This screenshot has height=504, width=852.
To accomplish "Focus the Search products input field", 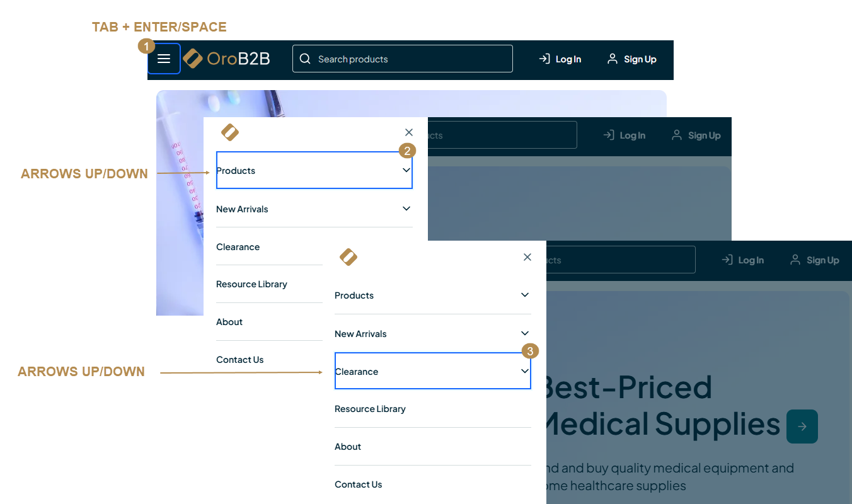I will click(410, 59).
